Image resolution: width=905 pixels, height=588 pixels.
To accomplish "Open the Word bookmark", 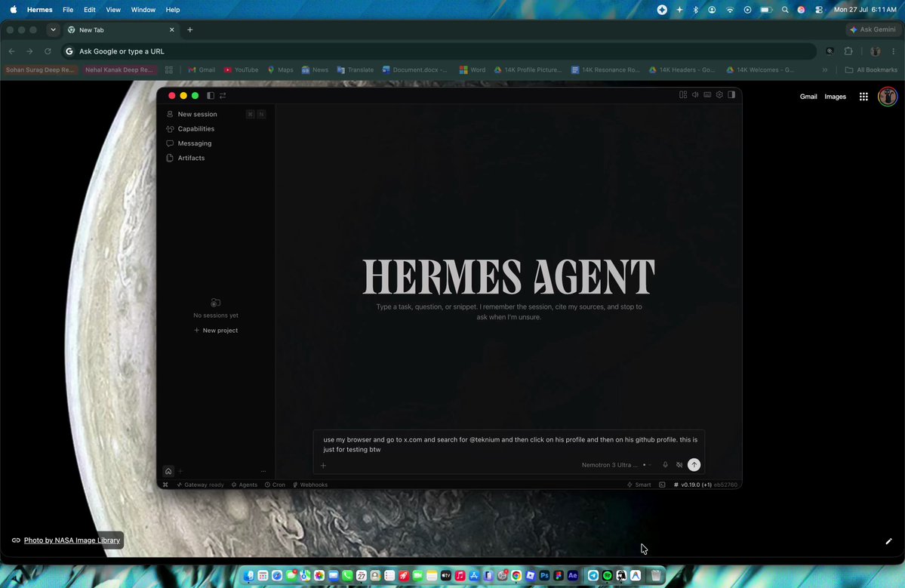I will [472, 70].
